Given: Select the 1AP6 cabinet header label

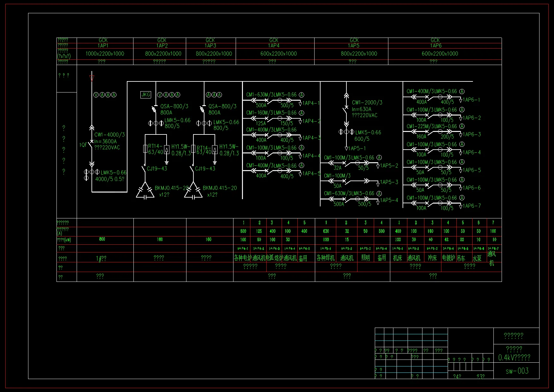Looking at the screenshot, I should (436, 46).
